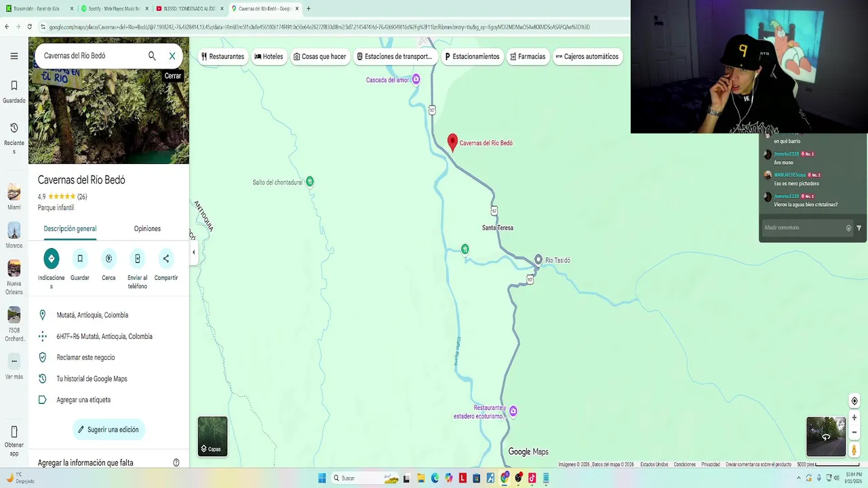
Task: Select the Cosas que hacer filter chip
Action: pyautogui.click(x=320, y=57)
